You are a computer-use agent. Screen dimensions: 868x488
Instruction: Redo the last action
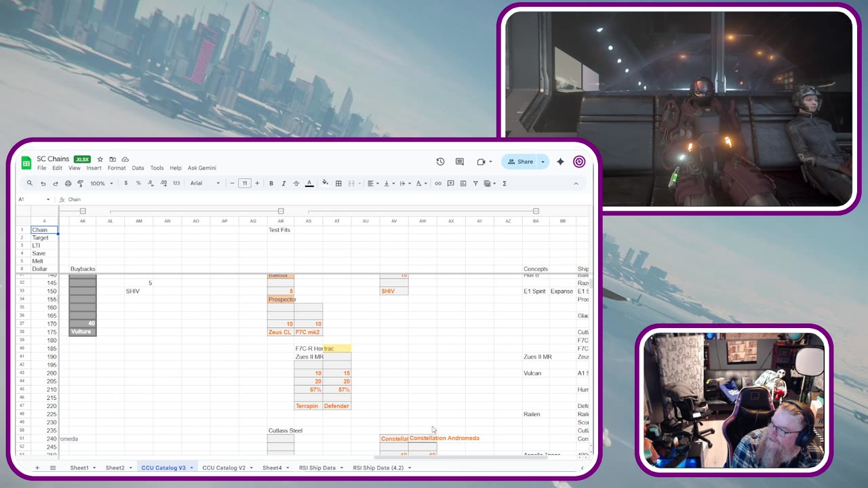click(56, 184)
